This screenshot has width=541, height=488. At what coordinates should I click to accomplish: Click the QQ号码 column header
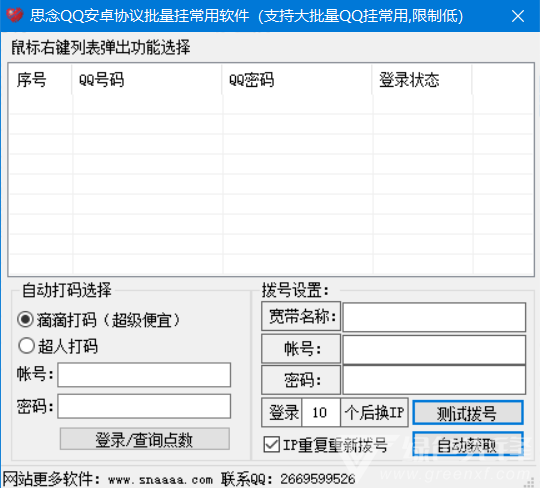pyautogui.click(x=147, y=80)
